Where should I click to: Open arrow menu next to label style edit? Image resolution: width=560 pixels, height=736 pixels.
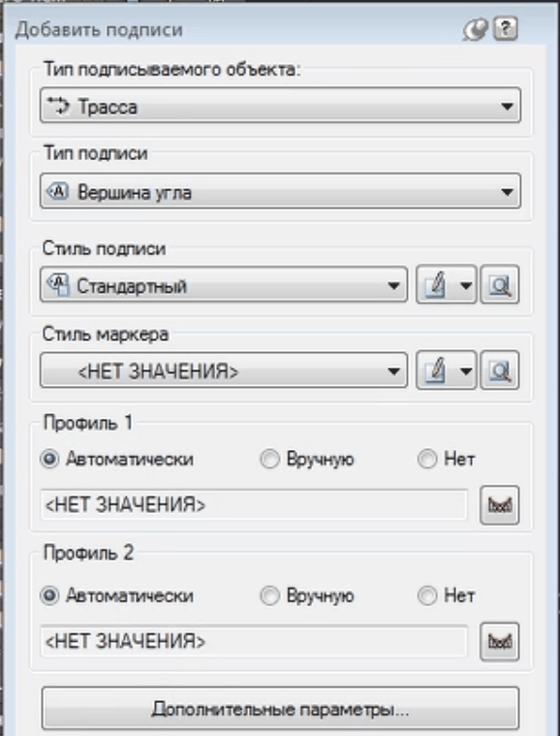pyautogui.click(x=466, y=285)
